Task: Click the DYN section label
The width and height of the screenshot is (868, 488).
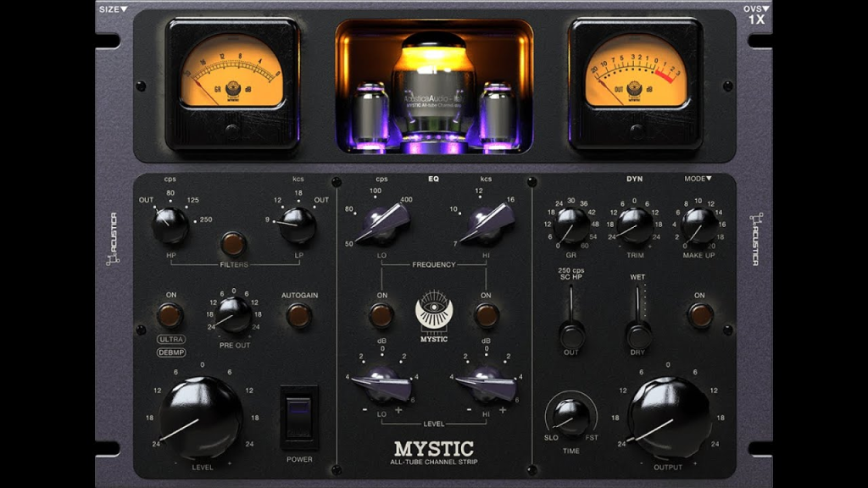Action: (x=634, y=179)
